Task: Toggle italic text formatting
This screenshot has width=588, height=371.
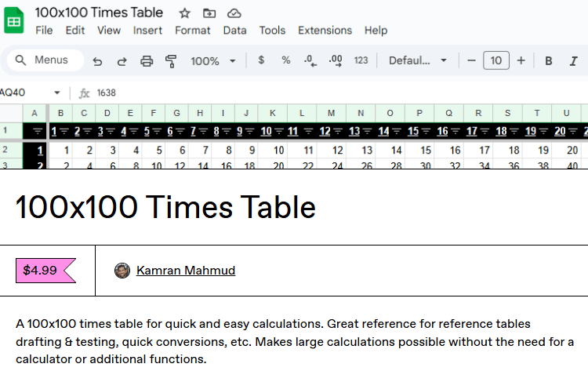Action: pos(573,60)
